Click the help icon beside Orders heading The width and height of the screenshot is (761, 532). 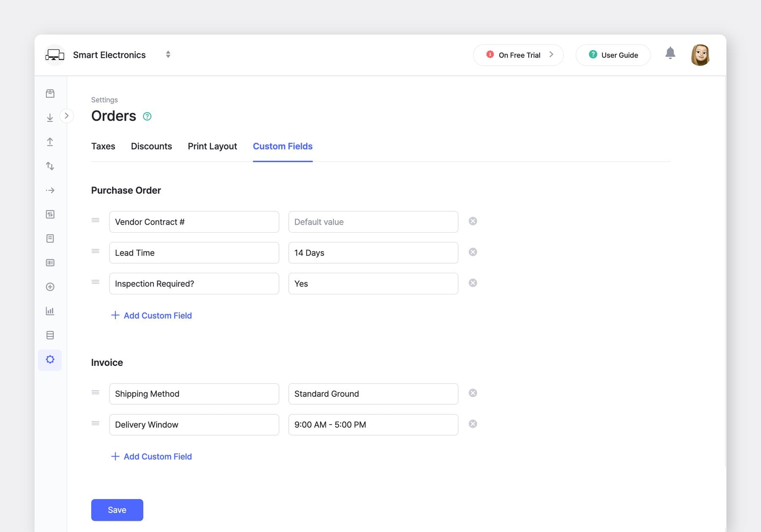(147, 116)
